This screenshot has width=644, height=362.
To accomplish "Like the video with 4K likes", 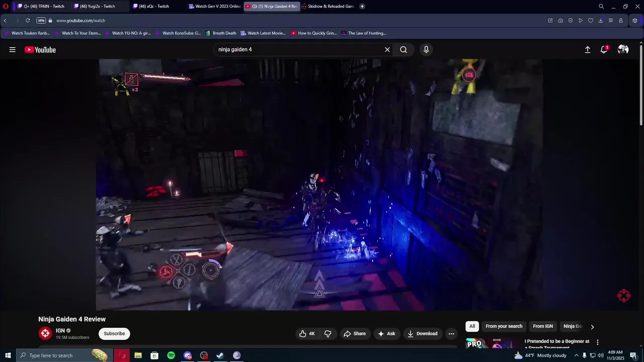I will click(x=307, y=334).
